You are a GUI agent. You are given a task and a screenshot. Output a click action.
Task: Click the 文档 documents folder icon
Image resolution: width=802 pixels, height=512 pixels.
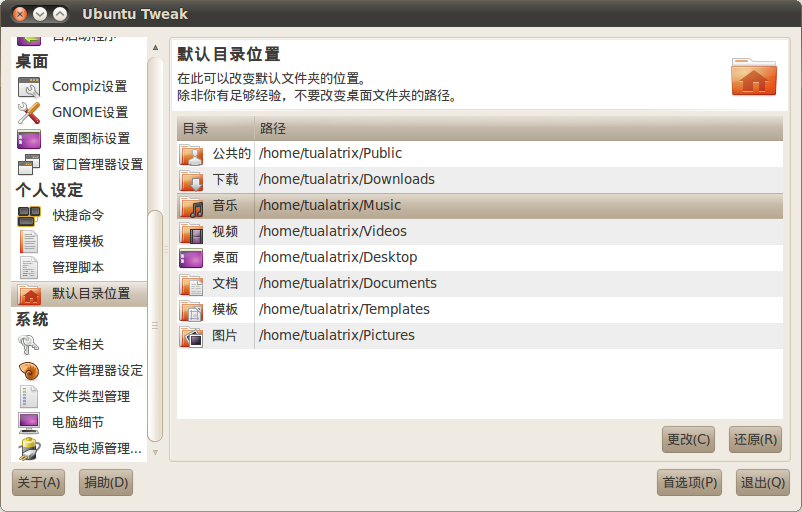(x=191, y=284)
